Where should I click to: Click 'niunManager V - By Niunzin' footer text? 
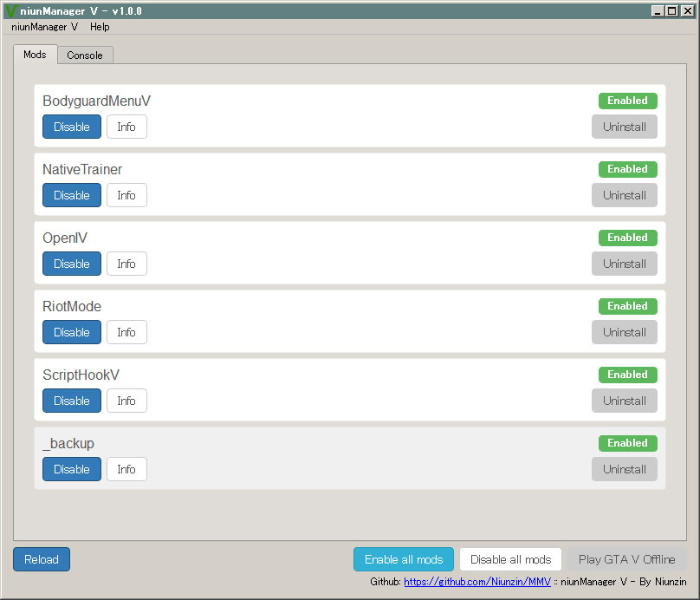pyautogui.click(x=623, y=582)
